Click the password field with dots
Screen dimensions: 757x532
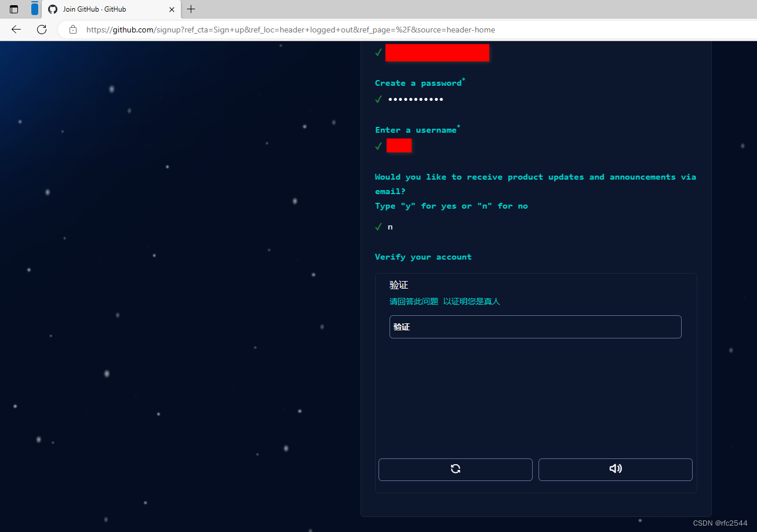coord(416,100)
